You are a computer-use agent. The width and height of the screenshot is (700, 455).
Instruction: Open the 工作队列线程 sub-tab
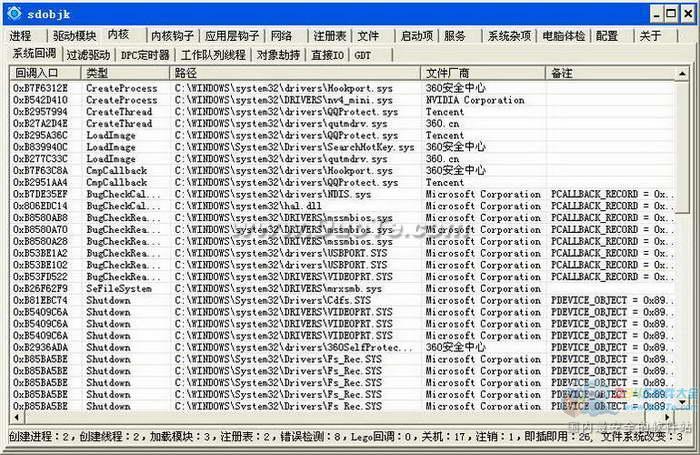[x=212, y=54]
